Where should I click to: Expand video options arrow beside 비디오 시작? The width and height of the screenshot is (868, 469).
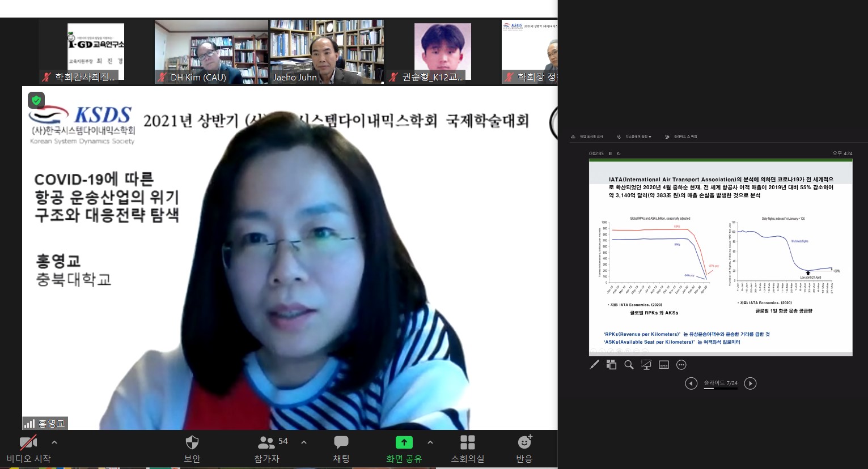coord(54,442)
